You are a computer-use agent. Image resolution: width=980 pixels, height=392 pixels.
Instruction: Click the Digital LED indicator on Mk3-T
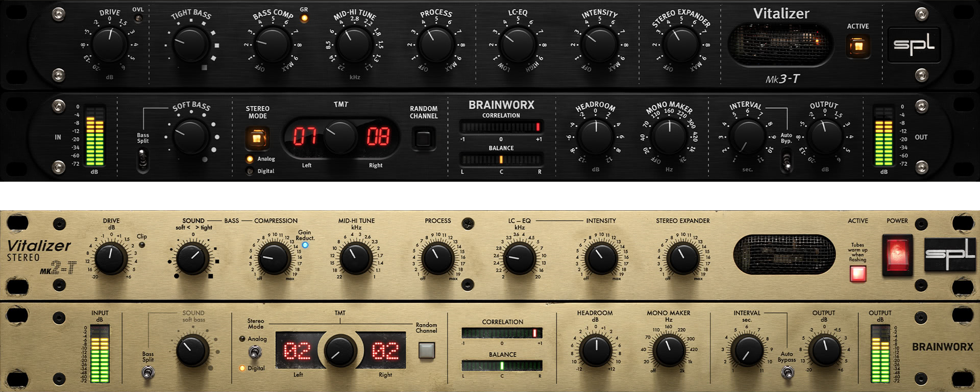250,171
